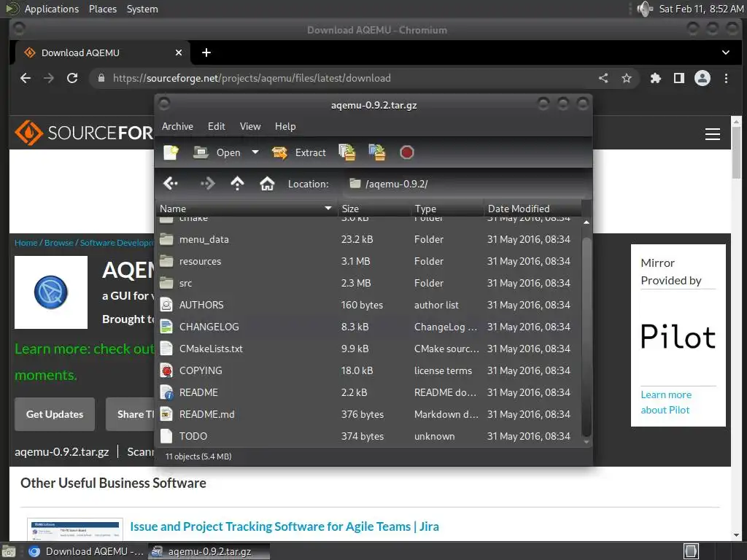Viewport: 747px width, 560px height.
Task: Expand Chromium tab search chevron
Action: pyautogui.click(x=726, y=52)
